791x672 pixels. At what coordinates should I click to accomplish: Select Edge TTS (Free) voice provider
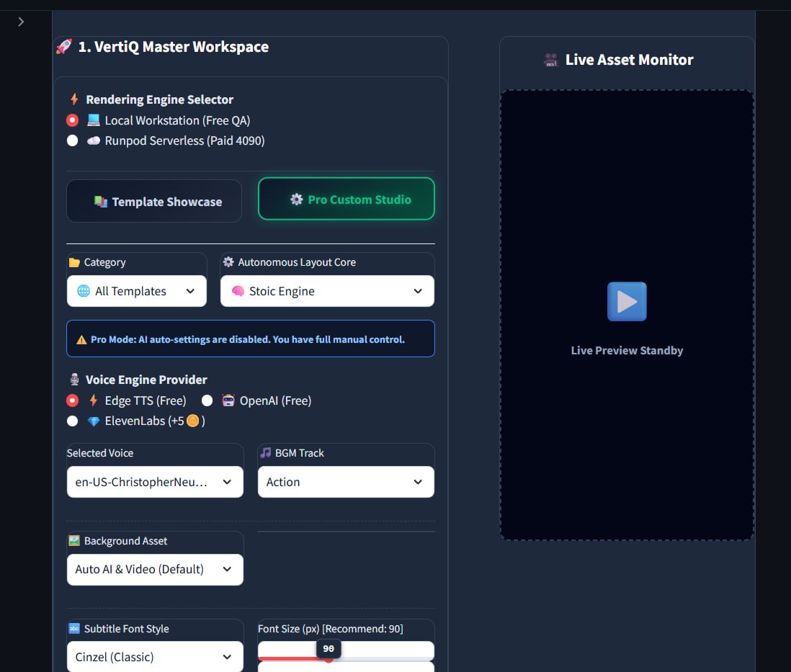[72, 400]
